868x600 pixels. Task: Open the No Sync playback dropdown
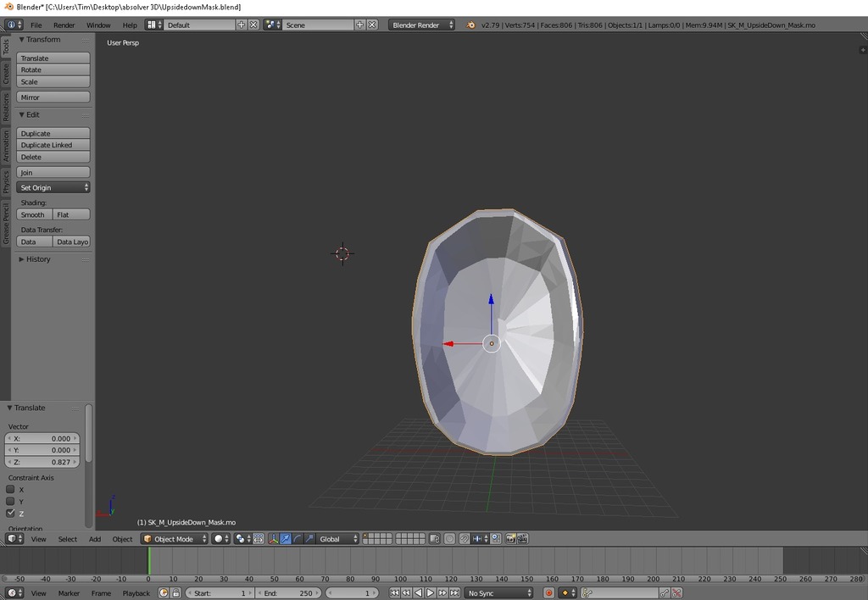tap(498, 593)
